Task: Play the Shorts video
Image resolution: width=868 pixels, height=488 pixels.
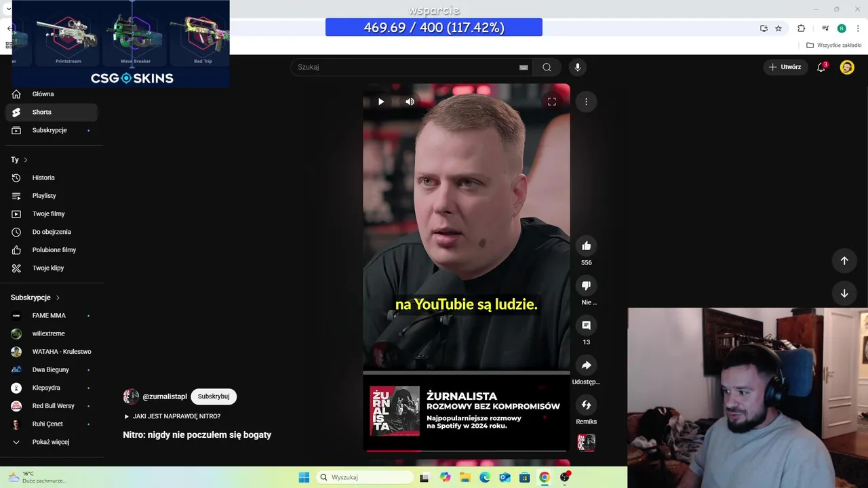Action: (381, 102)
